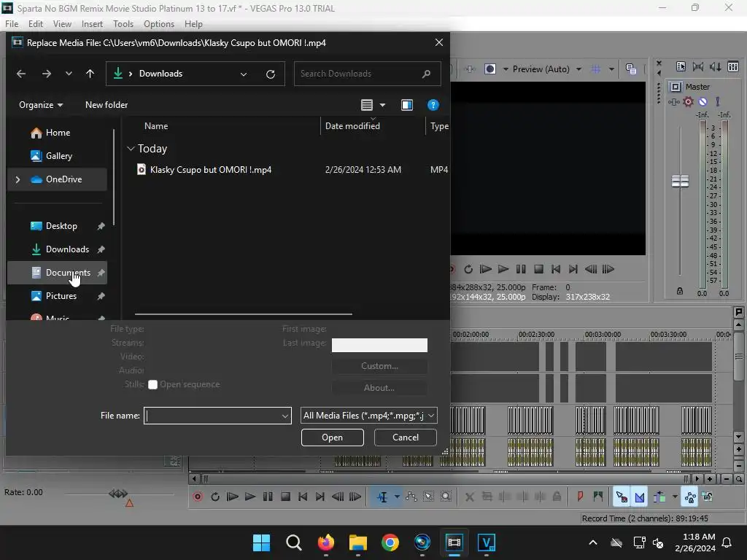Open the View menu
Viewport: 747px width, 560px height.
click(x=62, y=24)
